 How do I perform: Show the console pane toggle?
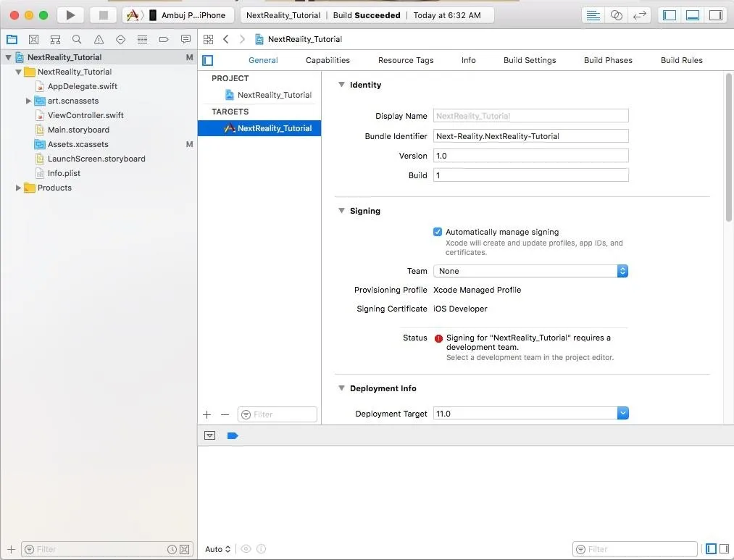(x=724, y=549)
